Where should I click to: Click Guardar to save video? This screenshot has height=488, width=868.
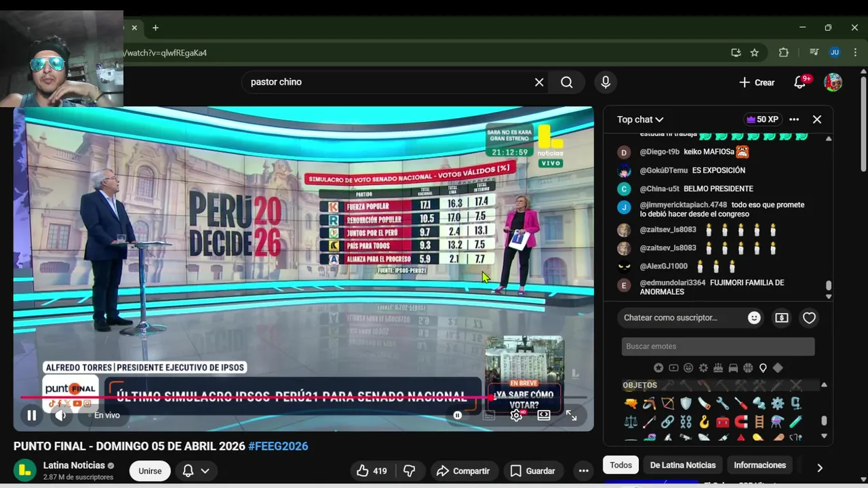(x=532, y=471)
